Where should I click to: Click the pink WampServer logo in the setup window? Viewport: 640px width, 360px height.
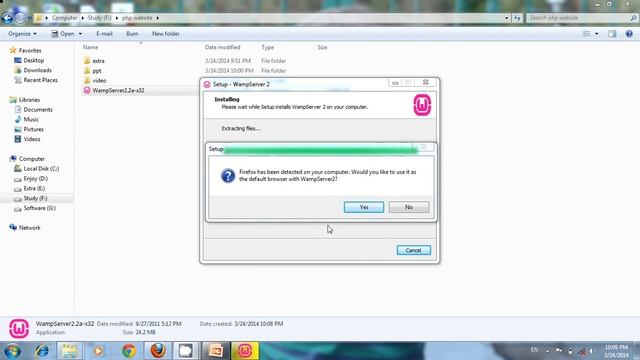click(x=422, y=105)
